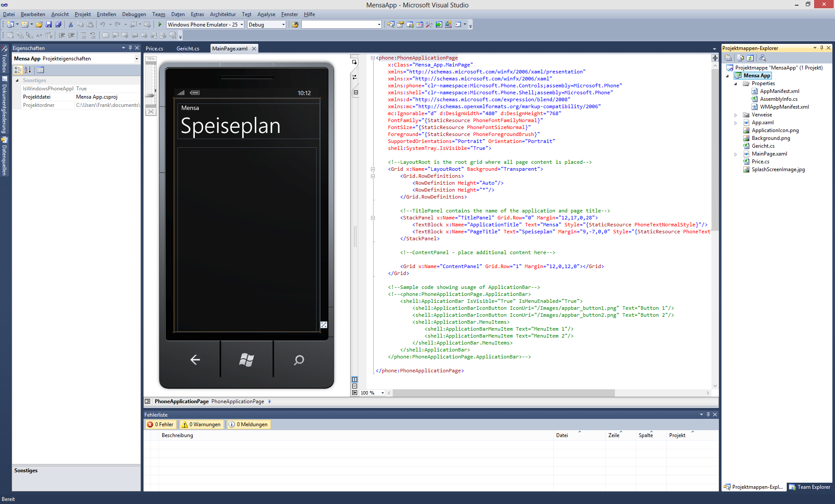Collapse the LayoutRoot Grid XAML region
The height and width of the screenshot is (504, 835).
[x=373, y=169]
